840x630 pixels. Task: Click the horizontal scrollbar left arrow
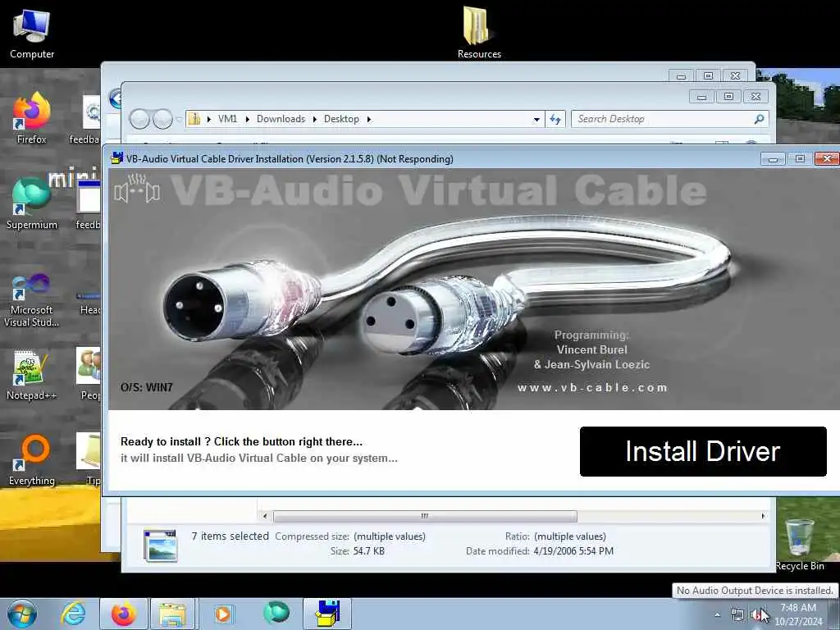click(265, 516)
